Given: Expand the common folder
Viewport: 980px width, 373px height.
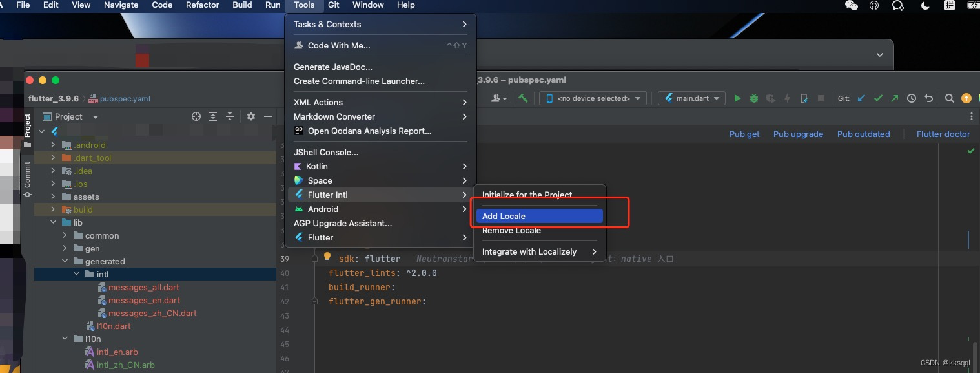Looking at the screenshot, I should (x=65, y=235).
